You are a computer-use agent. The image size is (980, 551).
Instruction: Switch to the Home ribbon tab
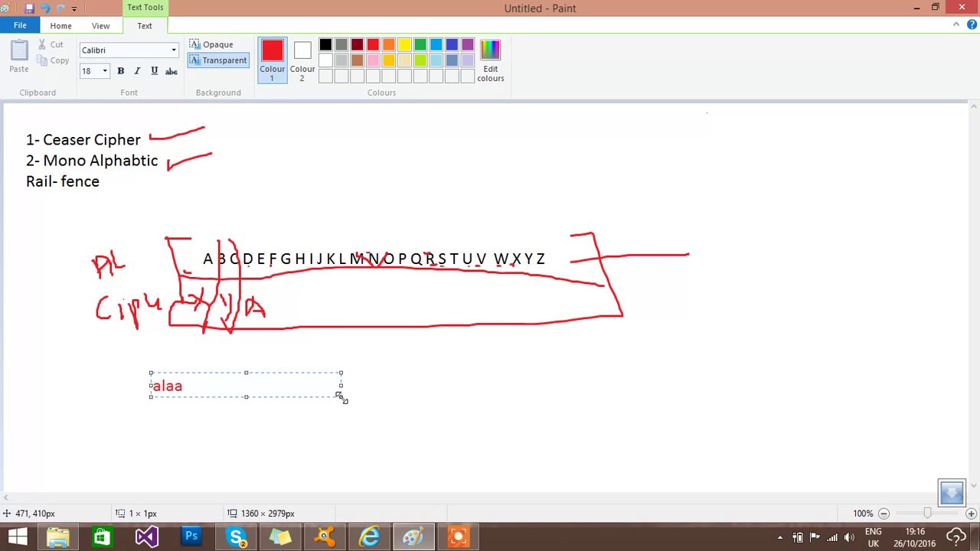[60, 26]
